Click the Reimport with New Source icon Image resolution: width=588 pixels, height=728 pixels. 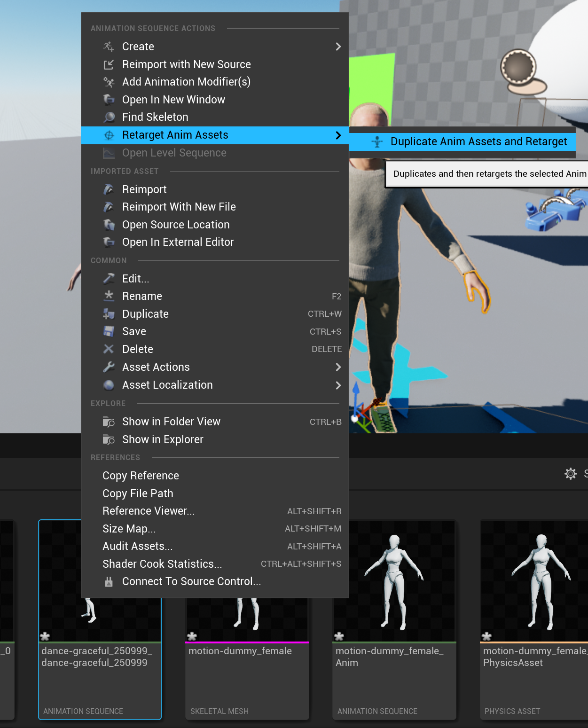point(109,64)
